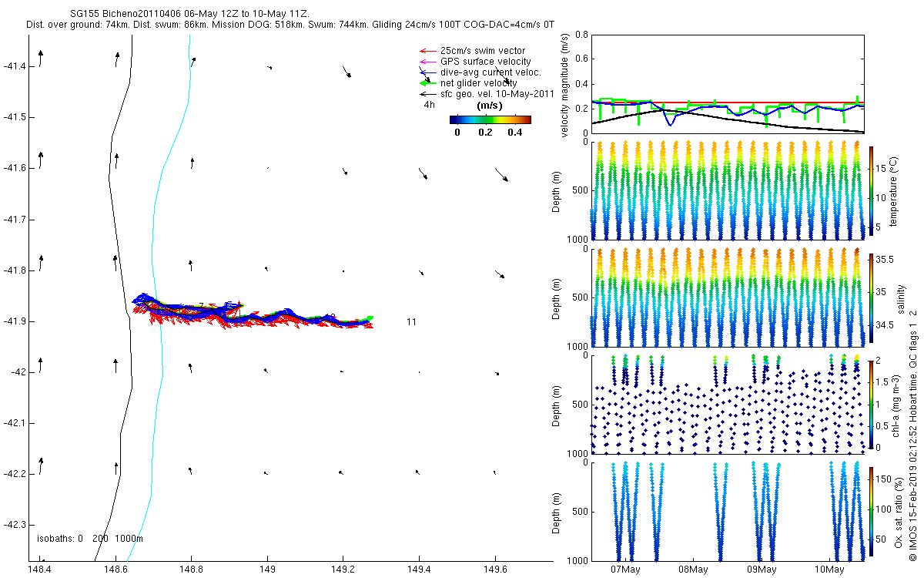This screenshot has width=924, height=578.
Task: Click the Ox. sat. ratio colorbar
Action: (871, 510)
